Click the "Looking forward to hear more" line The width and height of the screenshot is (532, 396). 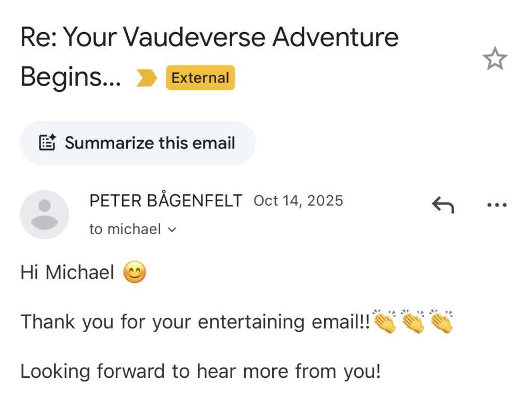coord(200,371)
